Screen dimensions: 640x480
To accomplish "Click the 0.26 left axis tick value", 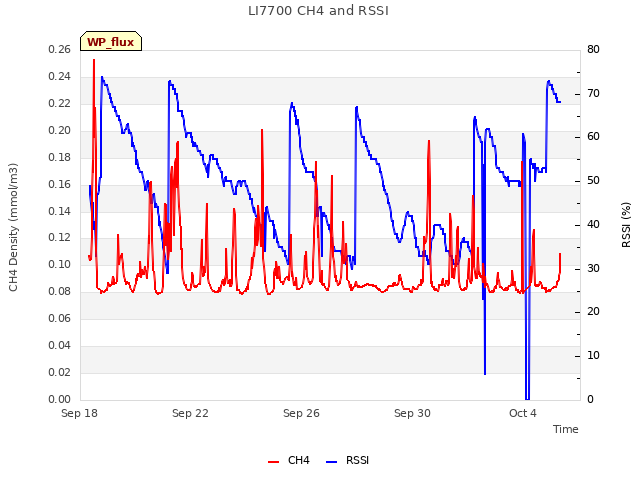I will [x=60, y=49].
